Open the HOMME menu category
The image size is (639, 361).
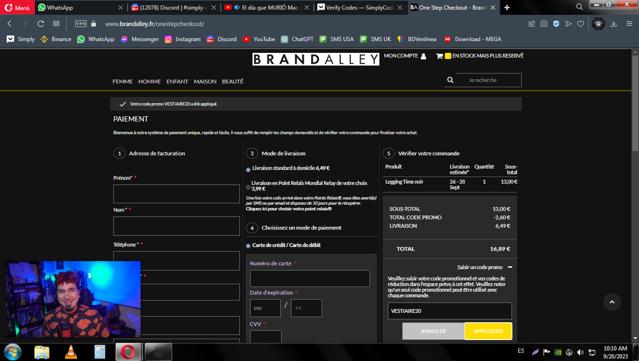point(150,81)
